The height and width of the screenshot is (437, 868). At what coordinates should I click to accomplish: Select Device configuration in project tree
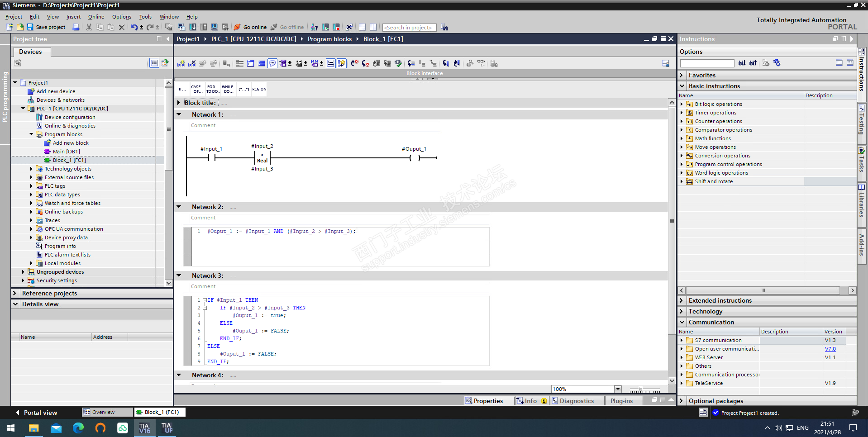coord(70,117)
